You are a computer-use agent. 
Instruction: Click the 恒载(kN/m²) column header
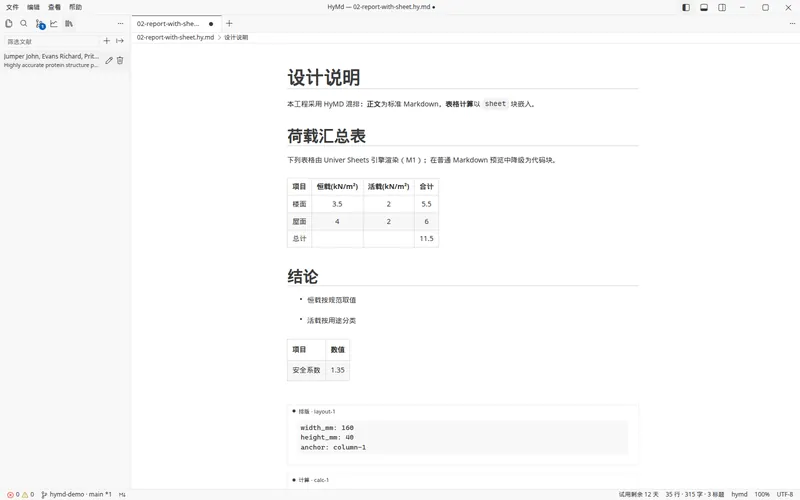[337, 186]
